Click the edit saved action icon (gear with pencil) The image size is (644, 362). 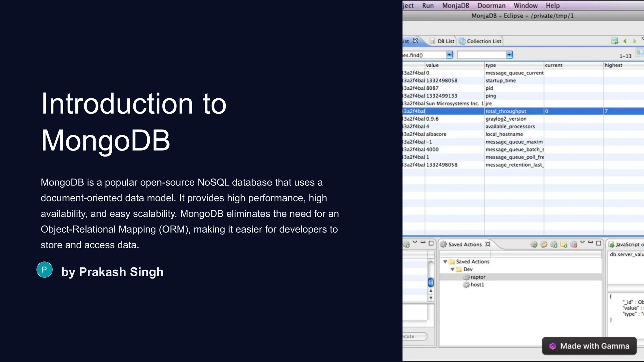(544, 244)
